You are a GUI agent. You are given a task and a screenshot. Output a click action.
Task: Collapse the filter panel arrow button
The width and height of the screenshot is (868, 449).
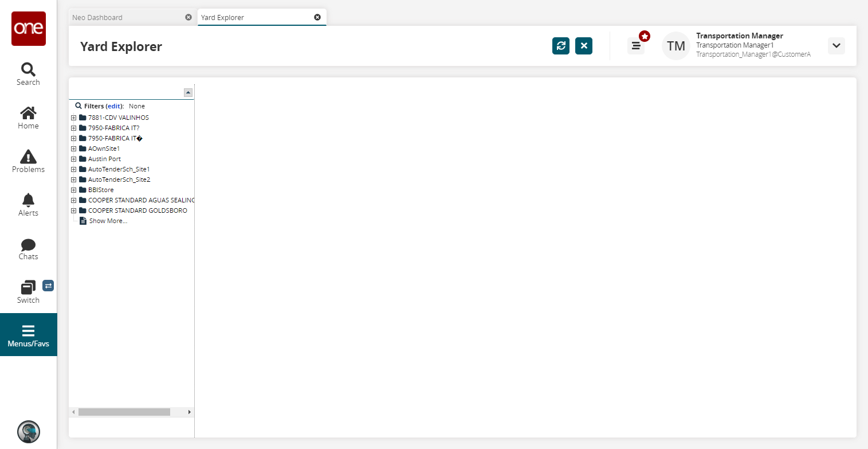(x=188, y=92)
